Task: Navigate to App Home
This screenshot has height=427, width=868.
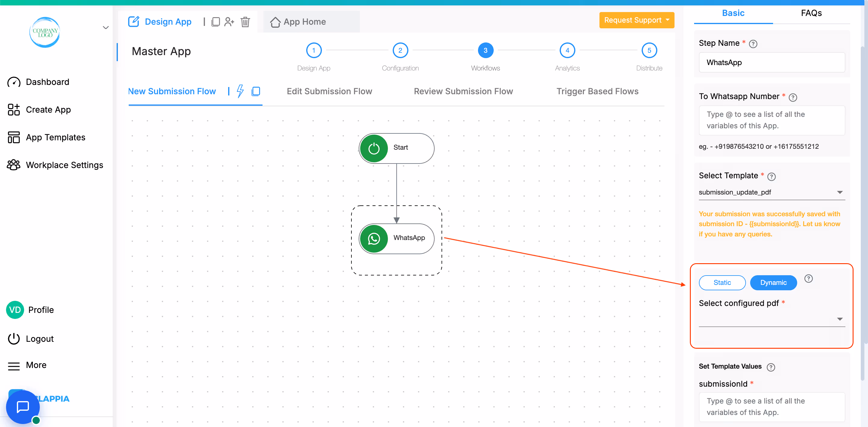Action: point(304,22)
